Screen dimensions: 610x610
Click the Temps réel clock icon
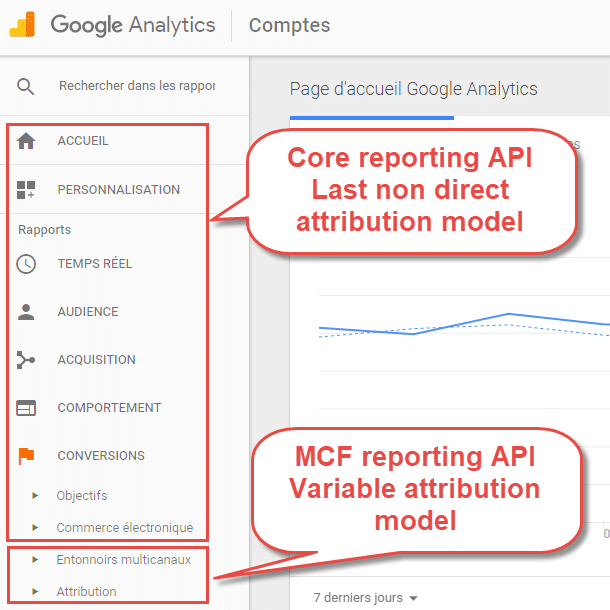(26, 264)
